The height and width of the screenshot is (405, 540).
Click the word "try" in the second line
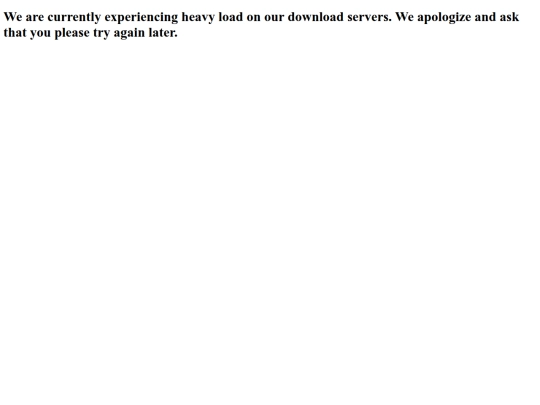click(101, 34)
